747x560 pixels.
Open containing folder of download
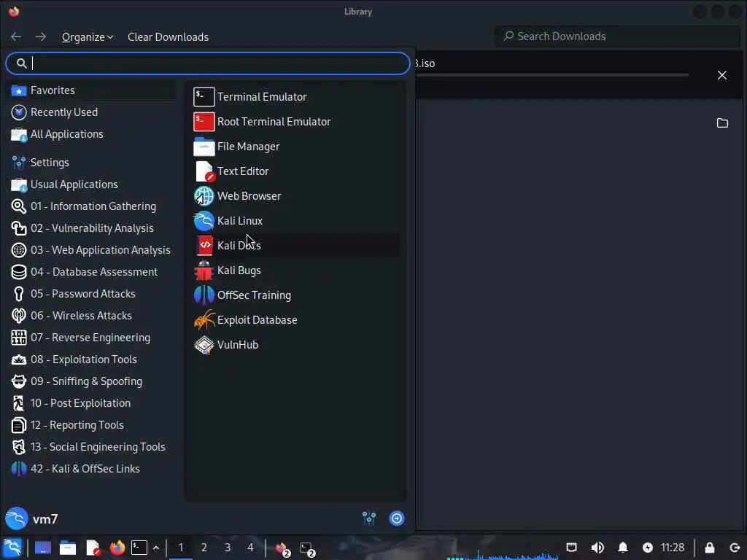tap(722, 122)
